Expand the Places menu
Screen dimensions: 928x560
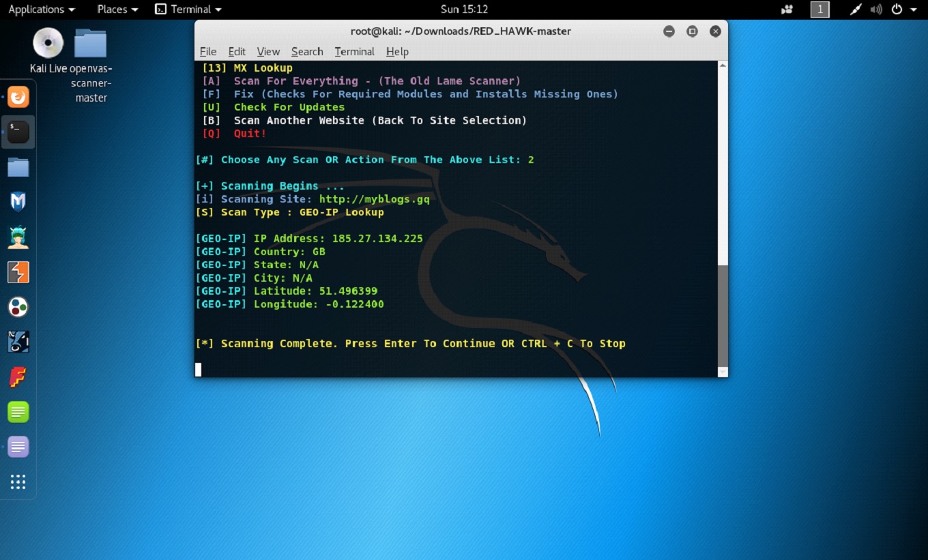point(117,10)
